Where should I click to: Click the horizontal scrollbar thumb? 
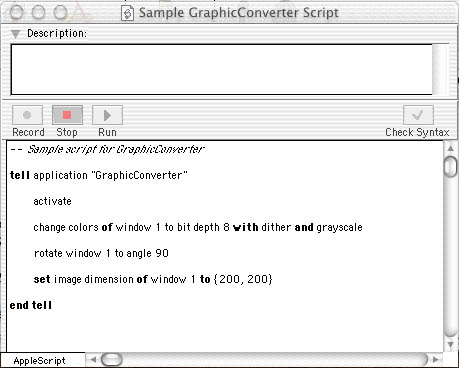click(112, 360)
